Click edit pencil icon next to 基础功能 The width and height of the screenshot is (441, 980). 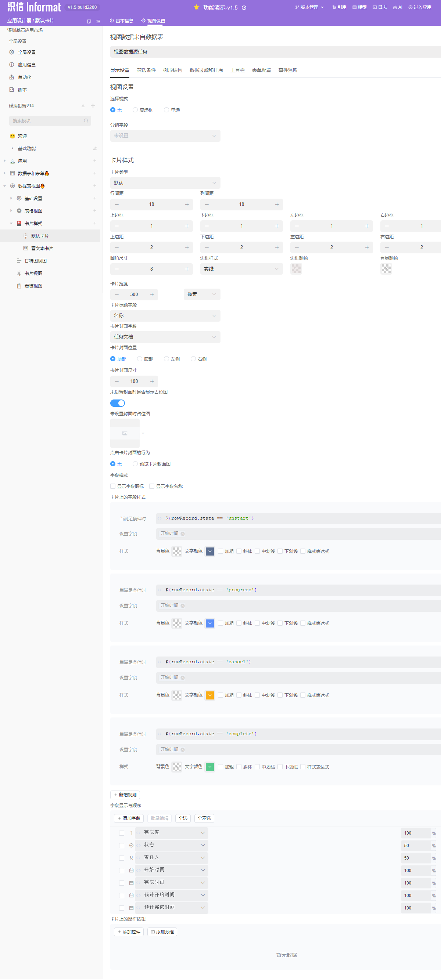pyautogui.click(x=95, y=148)
